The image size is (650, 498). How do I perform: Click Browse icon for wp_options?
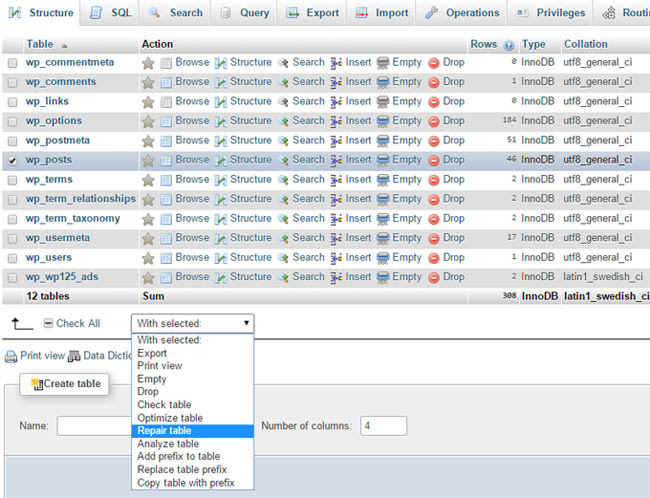coord(166,121)
